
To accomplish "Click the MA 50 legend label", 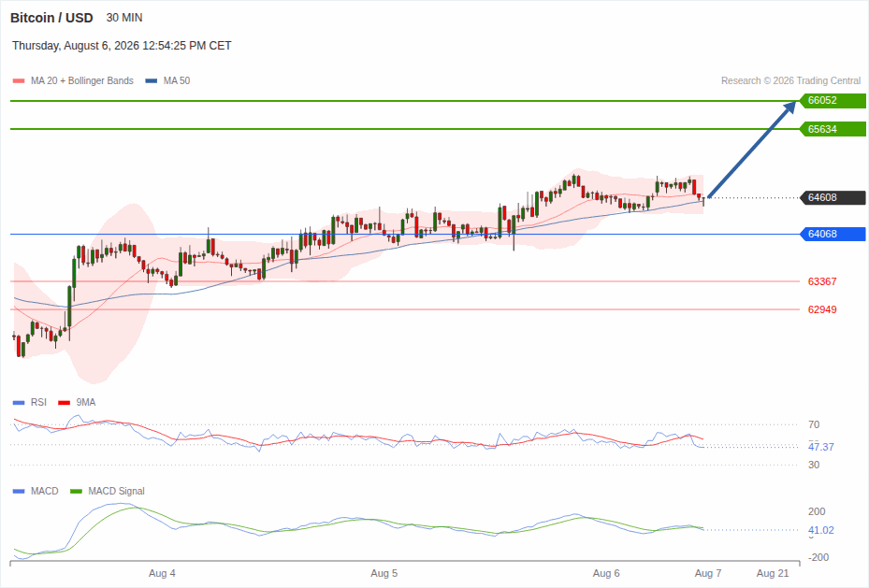I will tap(177, 80).
